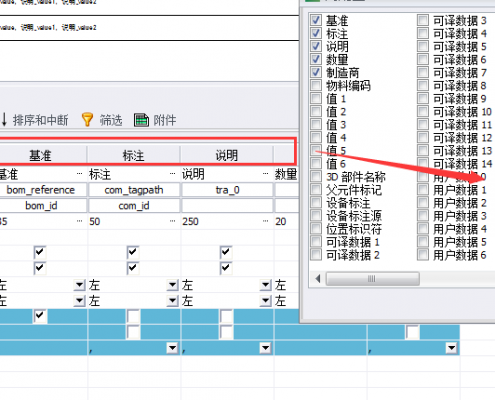Tick the 3D 部件名称 checkbox
The image size is (495, 400).
click(x=316, y=177)
